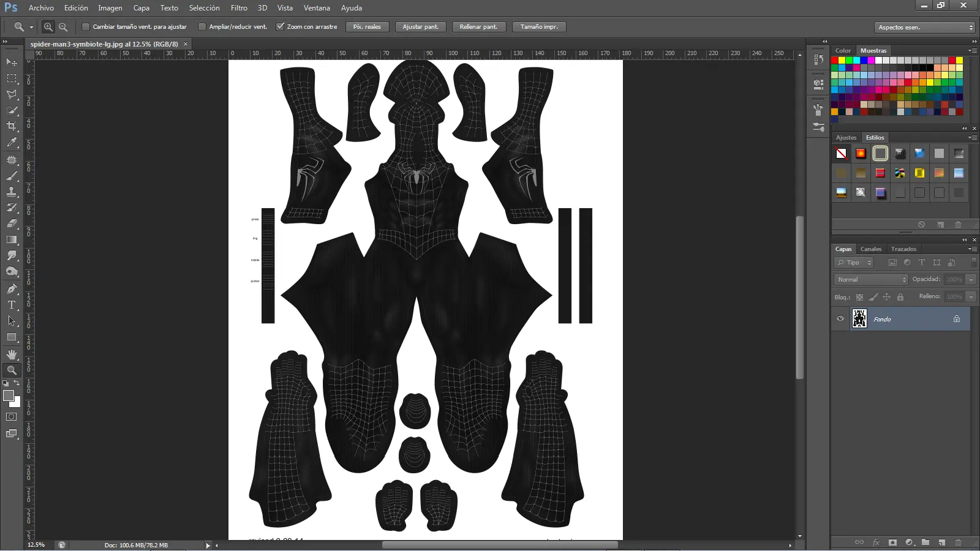Toggle the layer filter switch
980x551 pixels.
click(x=974, y=262)
